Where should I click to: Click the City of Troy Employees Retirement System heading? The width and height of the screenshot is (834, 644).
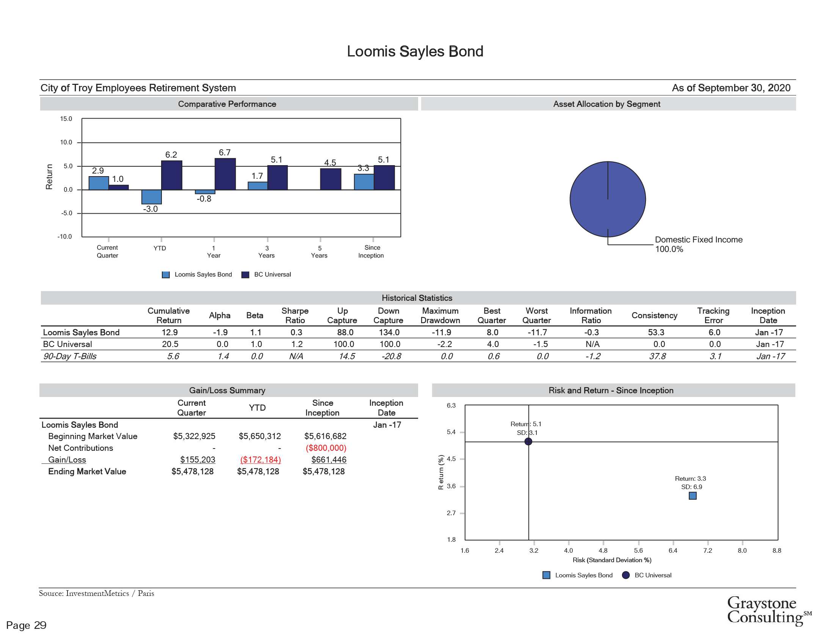tap(138, 88)
